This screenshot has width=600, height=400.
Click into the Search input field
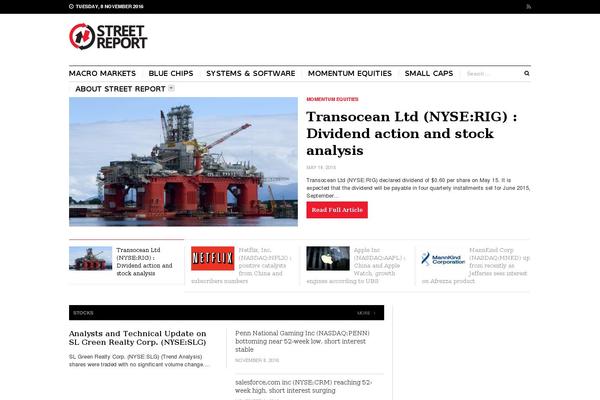coord(492,73)
